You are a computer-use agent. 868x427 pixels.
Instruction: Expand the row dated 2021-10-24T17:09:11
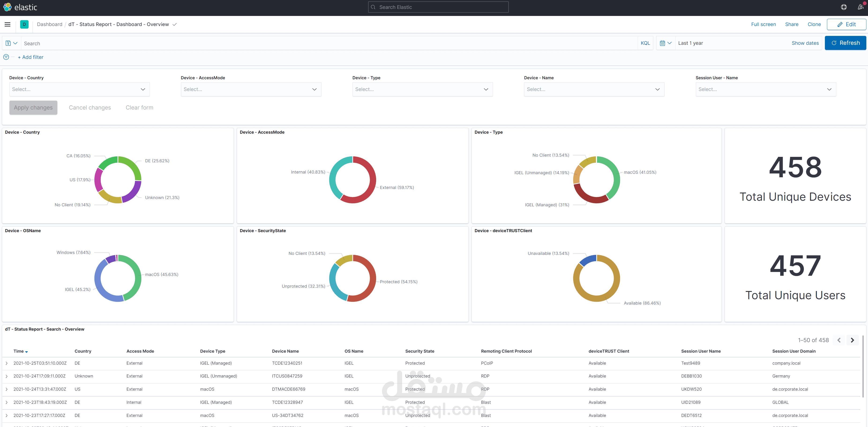pyautogui.click(x=6, y=376)
